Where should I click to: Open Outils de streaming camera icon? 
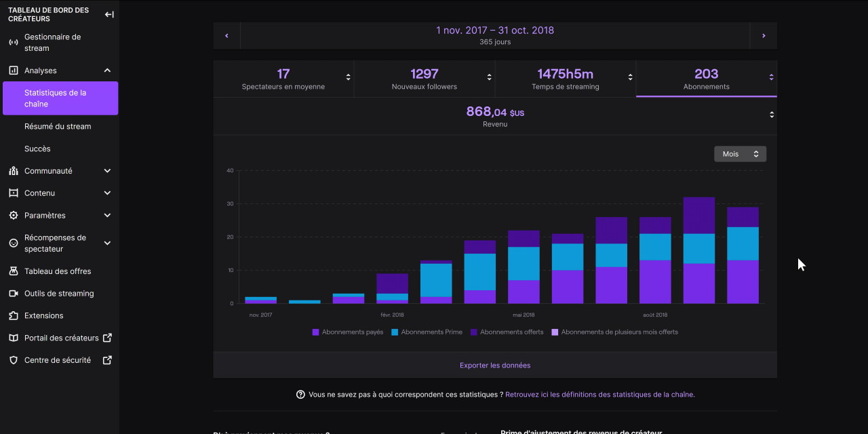click(x=13, y=294)
